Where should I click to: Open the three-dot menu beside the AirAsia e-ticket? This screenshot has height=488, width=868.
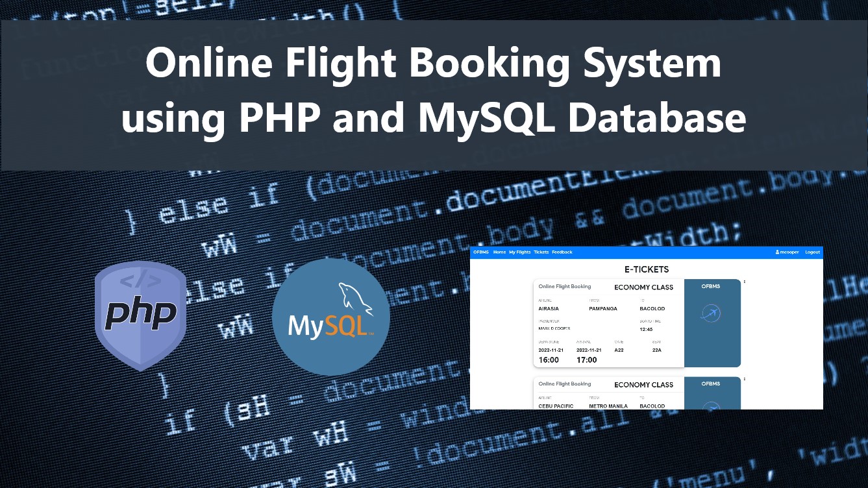(746, 282)
